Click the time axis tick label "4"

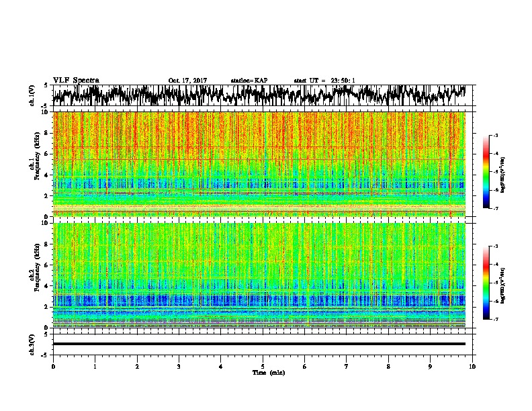(221, 367)
